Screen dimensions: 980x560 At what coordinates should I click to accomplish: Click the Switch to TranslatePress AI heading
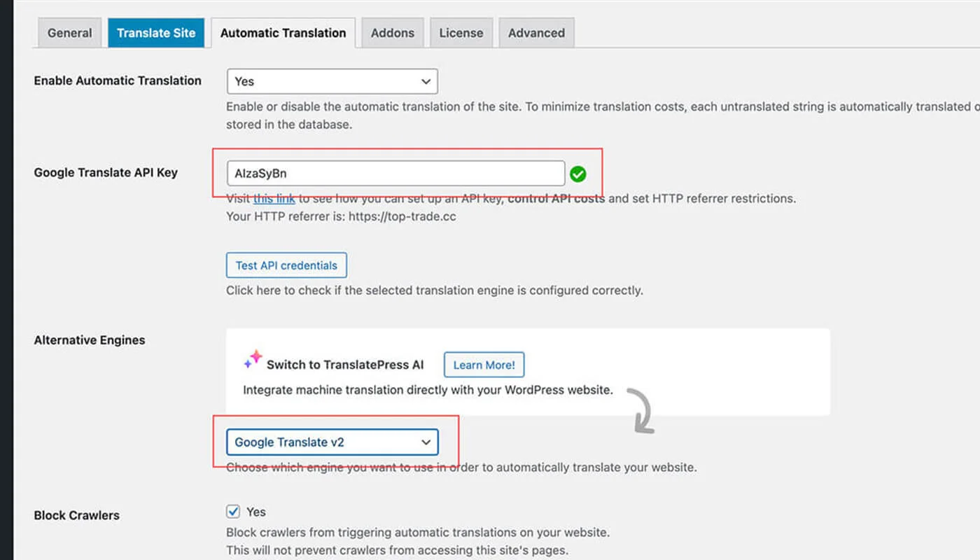[345, 365]
